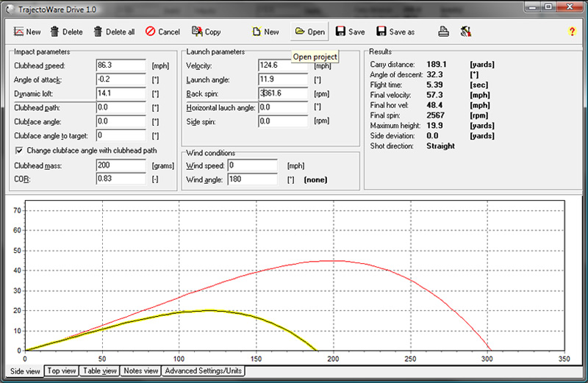
Task: Edit the Wind speed field
Action: 253,165
